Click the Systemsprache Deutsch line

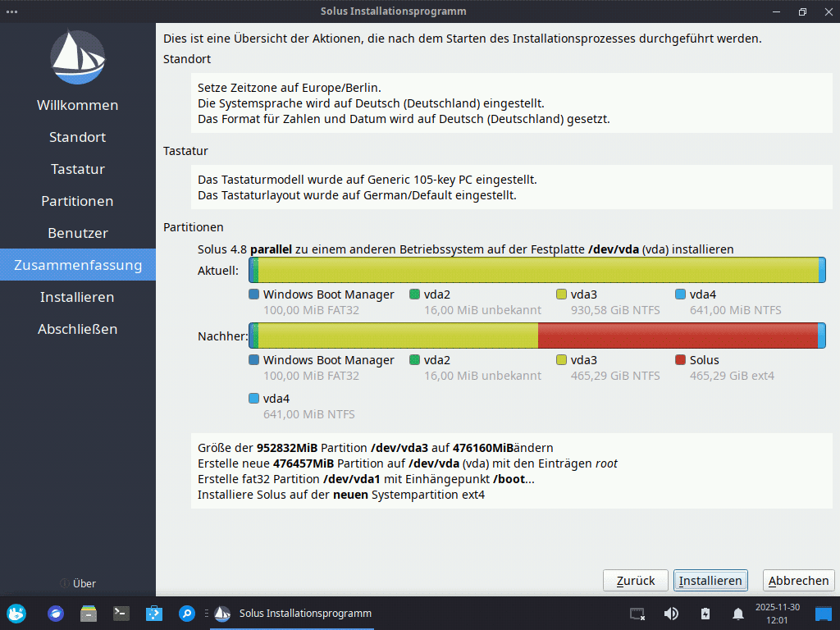(x=371, y=103)
